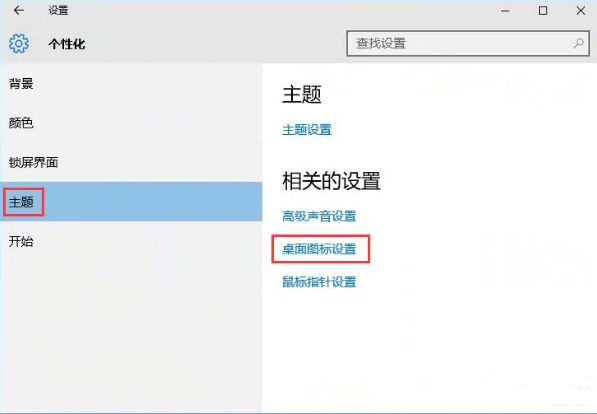Click the 个性化 page title
The height and width of the screenshot is (414, 597).
(x=67, y=44)
